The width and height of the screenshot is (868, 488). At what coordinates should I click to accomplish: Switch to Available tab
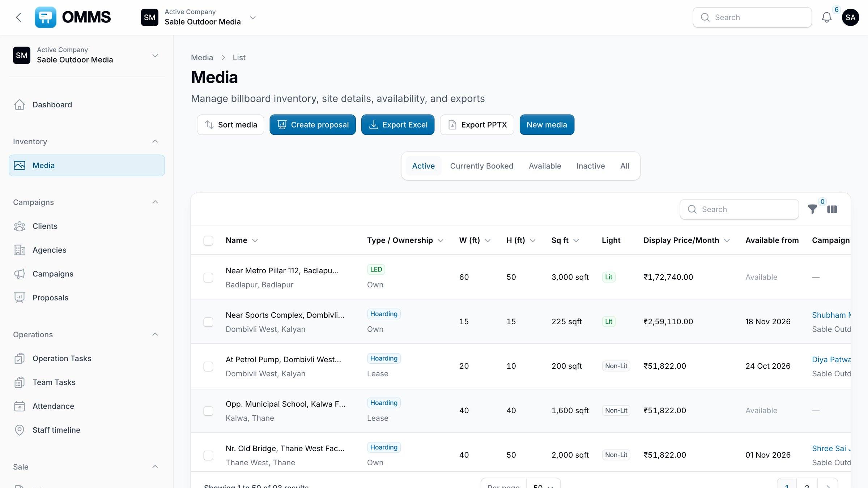click(545, 166)
